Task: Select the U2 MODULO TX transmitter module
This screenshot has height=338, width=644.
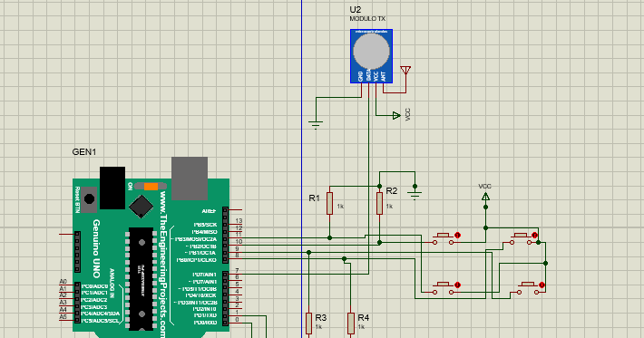Action: 371,56
